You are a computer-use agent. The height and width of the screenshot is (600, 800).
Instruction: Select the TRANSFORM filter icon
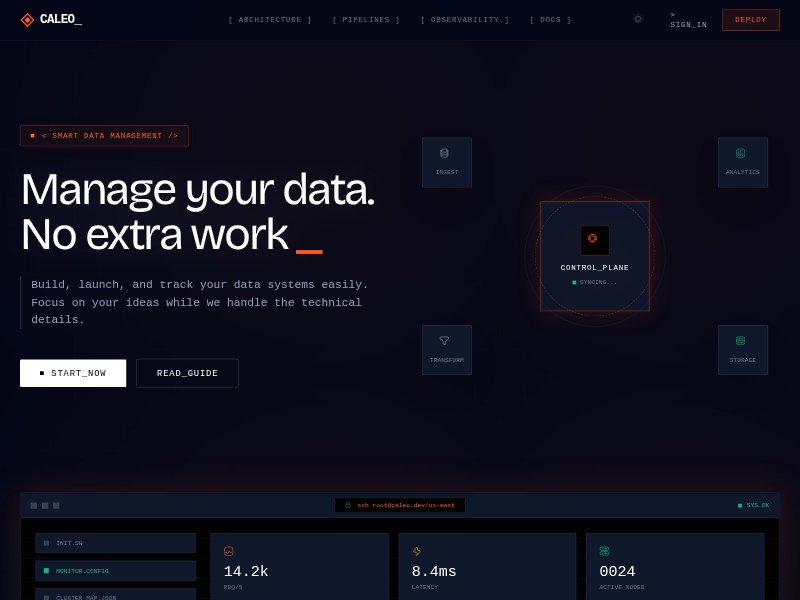444,341
